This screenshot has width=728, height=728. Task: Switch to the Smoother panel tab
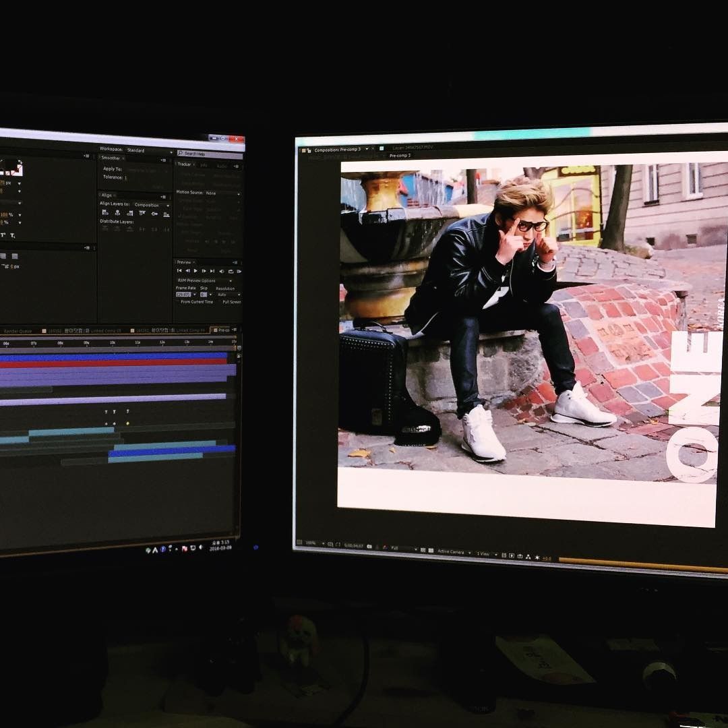(x=111, y=158)
